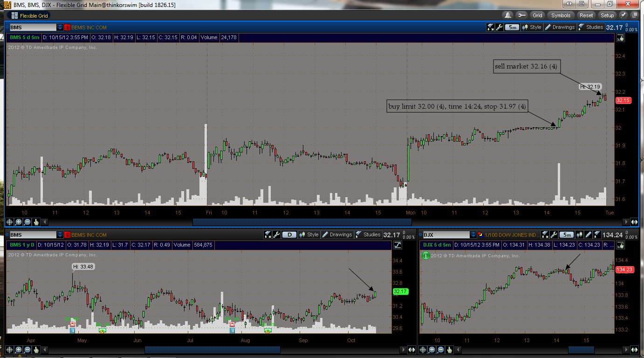This screenshot has width=644, height=358.
Task: Click BMS symbol input field in daily chart
Action: (33, 235)
